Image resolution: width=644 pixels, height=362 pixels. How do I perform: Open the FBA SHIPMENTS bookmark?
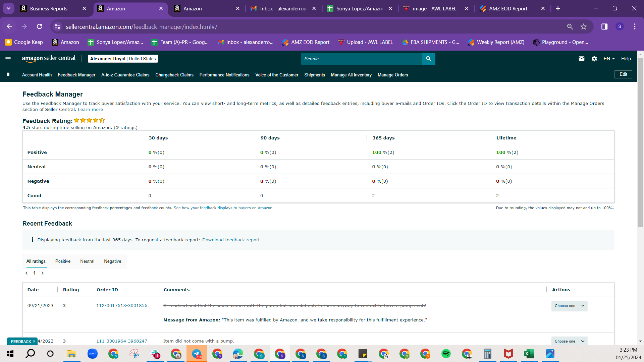click(x=431, y=42)
